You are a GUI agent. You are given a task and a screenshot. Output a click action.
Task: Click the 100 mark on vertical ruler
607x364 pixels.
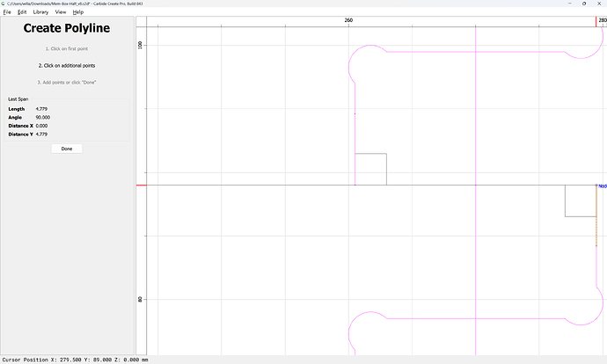(x=140, y=45)
